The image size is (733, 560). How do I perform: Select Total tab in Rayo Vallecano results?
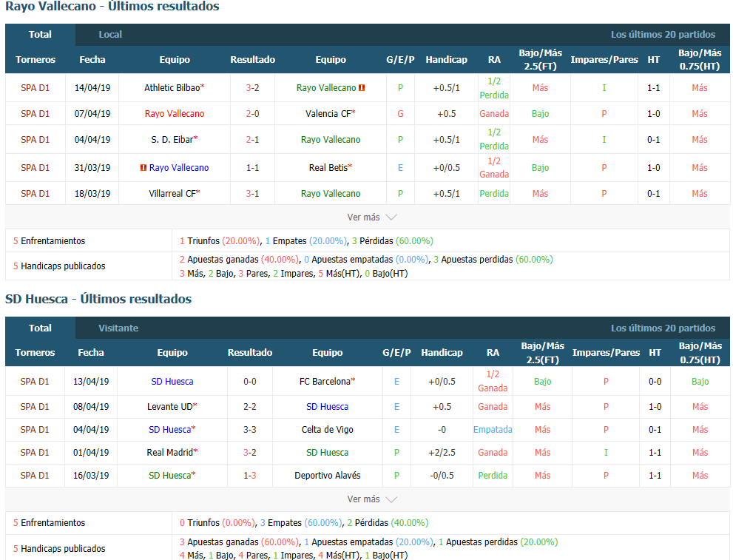click(40, 35)
